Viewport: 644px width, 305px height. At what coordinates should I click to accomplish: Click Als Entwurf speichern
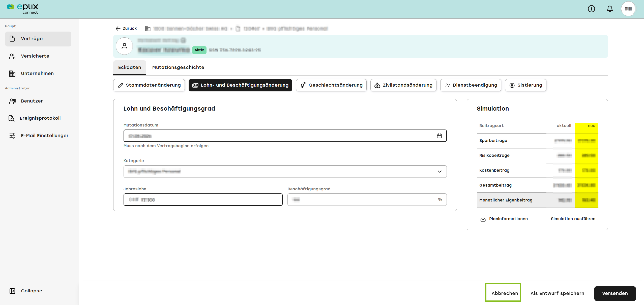pos(557,293)
